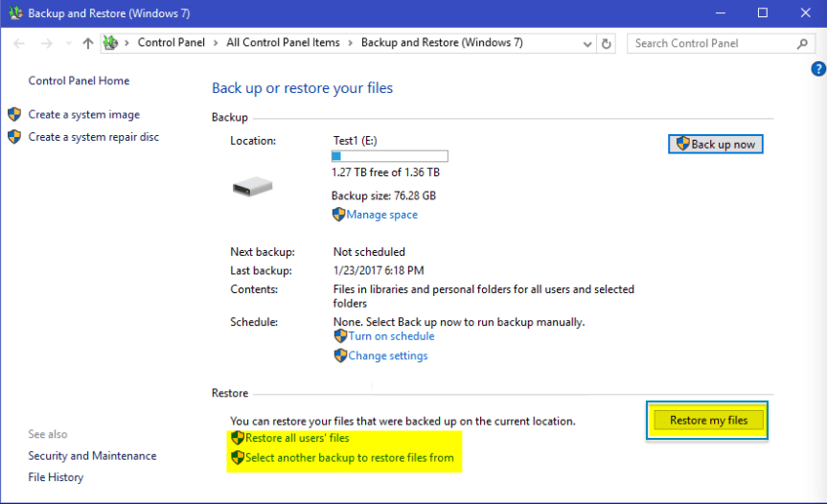This screenshot has height=504, width=827.
Task: Expand chevron after All Control Panel Items
Action: coord(350,43)
